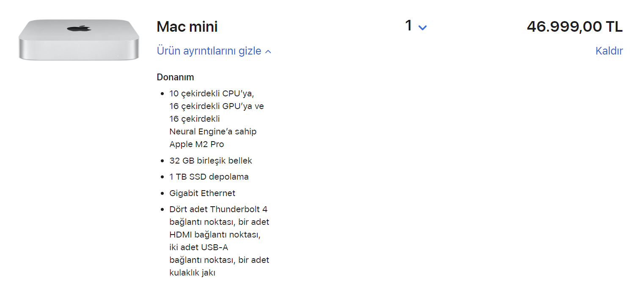Click the Apple logo on the Mac mini image
Screen dimensions: 644x284
(x=79, y=28)
